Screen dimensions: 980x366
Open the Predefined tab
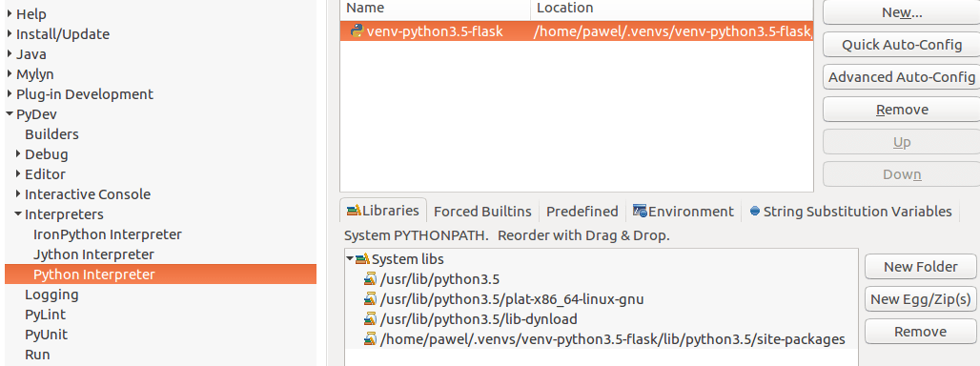[582, 211]
